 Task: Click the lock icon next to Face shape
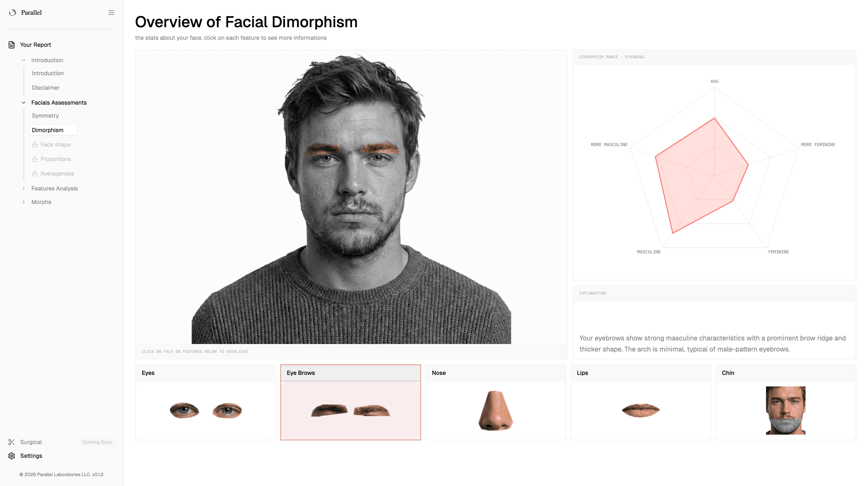pos(35,144)
